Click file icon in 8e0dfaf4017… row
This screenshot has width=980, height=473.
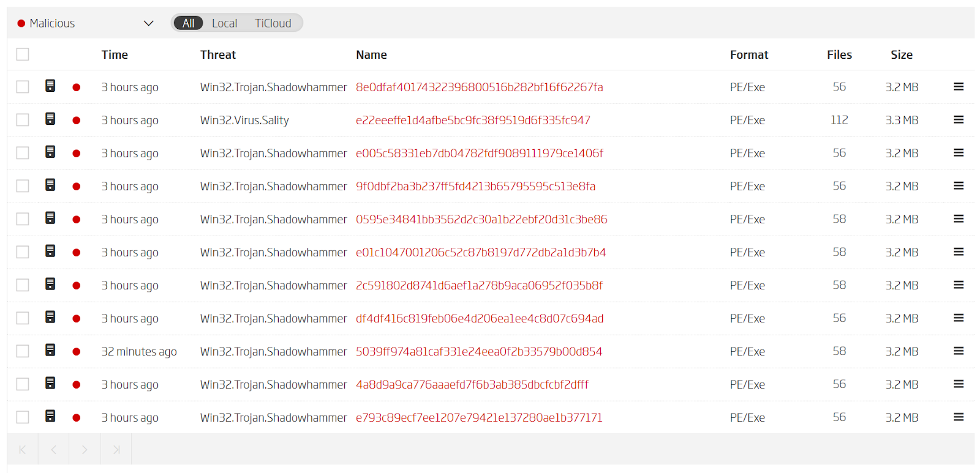50,86
